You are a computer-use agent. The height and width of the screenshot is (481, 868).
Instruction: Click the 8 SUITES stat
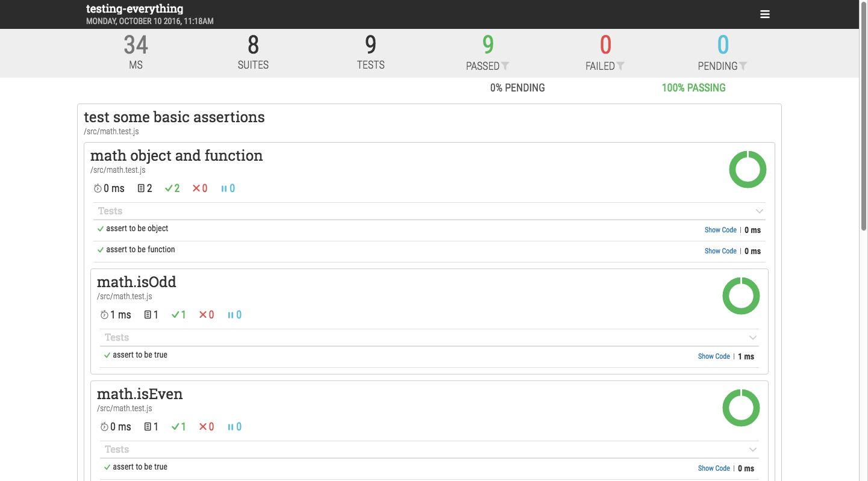pos(253,52)
